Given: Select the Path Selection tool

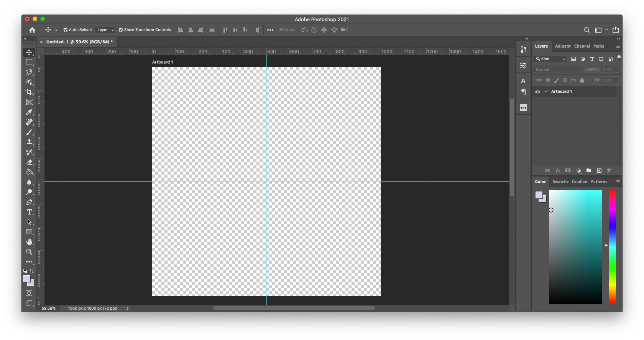Looking at the screenshot, I should tap(29, 222).
